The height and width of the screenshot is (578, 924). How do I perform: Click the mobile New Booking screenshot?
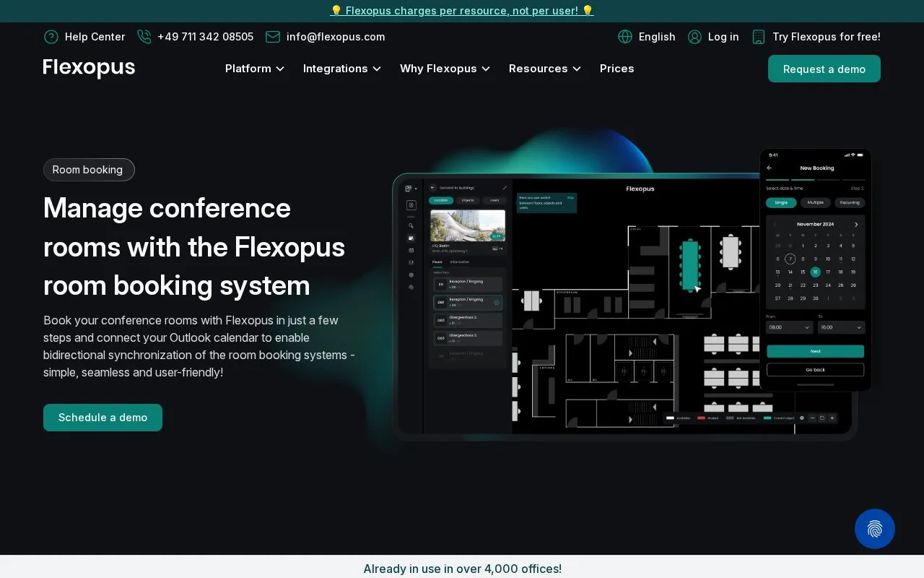pyautogui.click(x=816, y=270)
